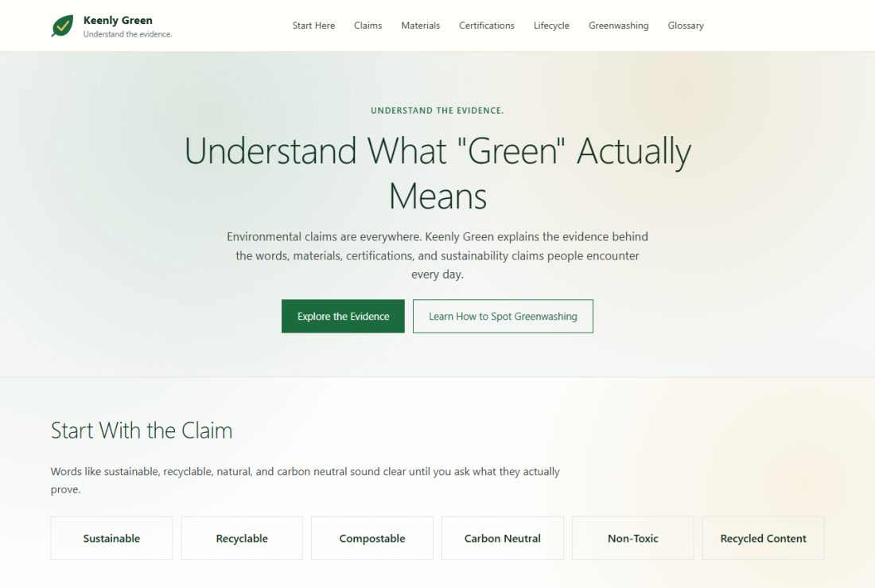Open the Carbon Neutral claim card
The width and height of the screenshot is (875, 588).
point(502,539)
